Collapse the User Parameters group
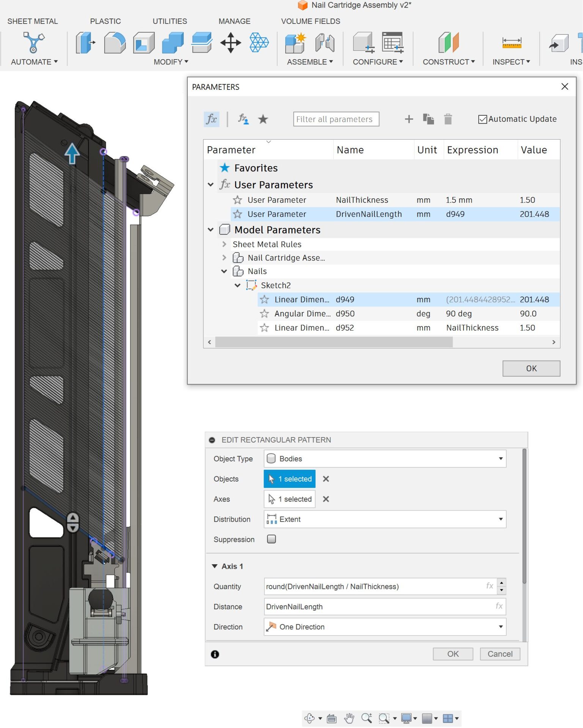The image size is (583, 728). click(211, 185)
